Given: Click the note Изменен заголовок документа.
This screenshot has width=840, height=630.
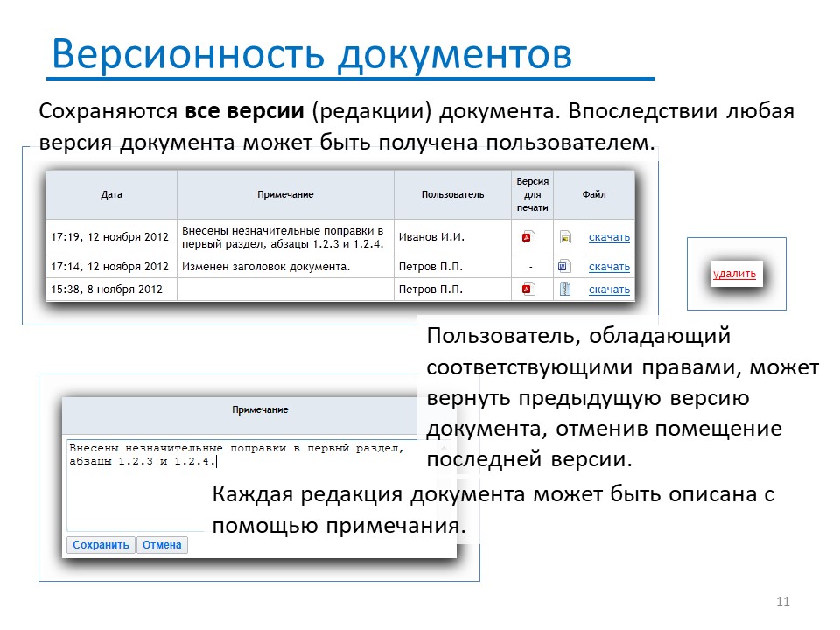Looking at the screenshot, I should point(266,266).
